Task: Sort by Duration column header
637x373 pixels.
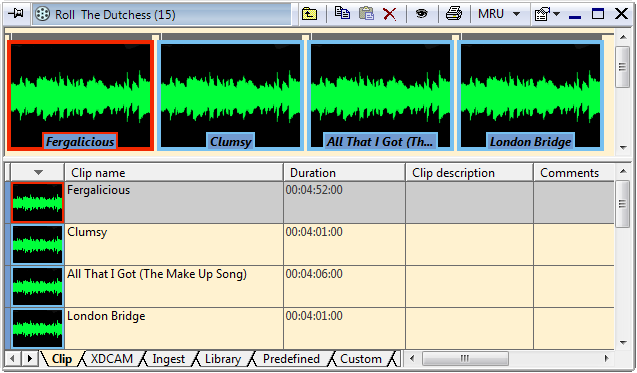Action: coord(344,172)
